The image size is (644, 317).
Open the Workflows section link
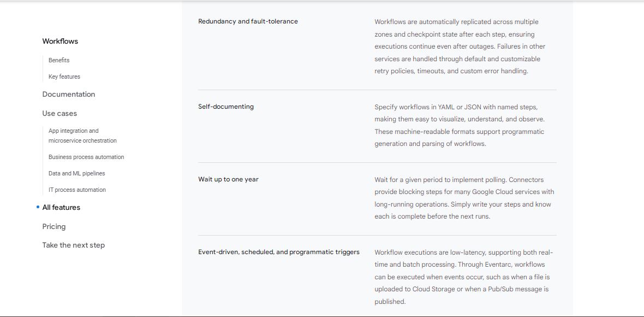(59, 41)
